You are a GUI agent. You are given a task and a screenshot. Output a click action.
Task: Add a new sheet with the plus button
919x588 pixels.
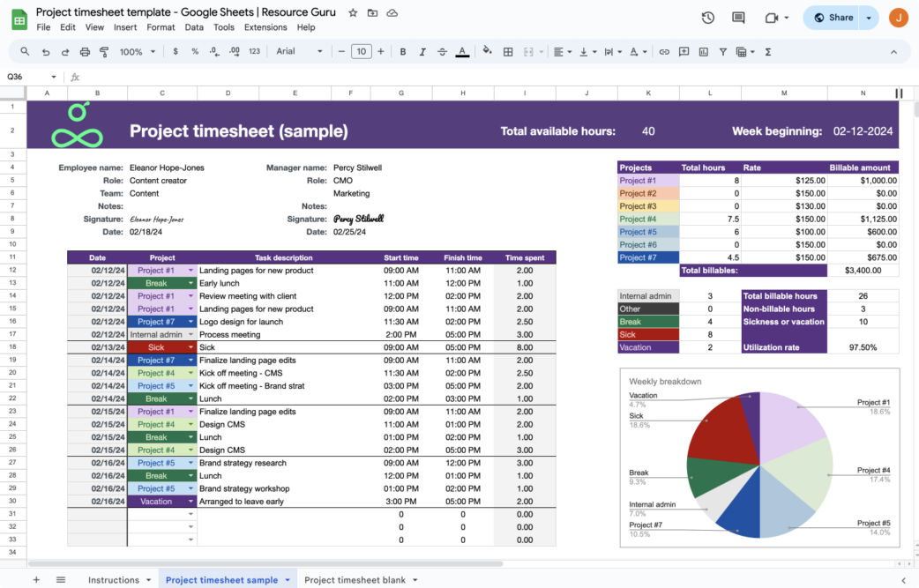(35, 579)
